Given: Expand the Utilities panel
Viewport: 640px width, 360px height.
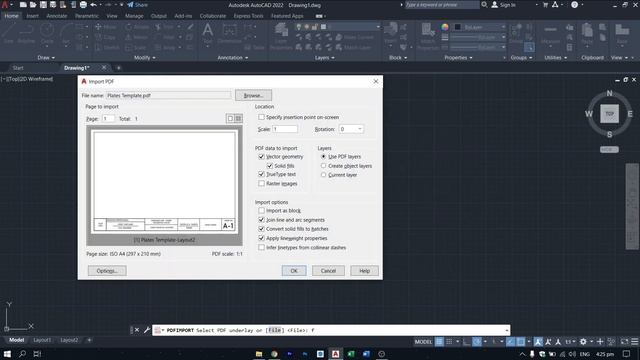Looking at the screenshot, I should (x=556, y=58).
